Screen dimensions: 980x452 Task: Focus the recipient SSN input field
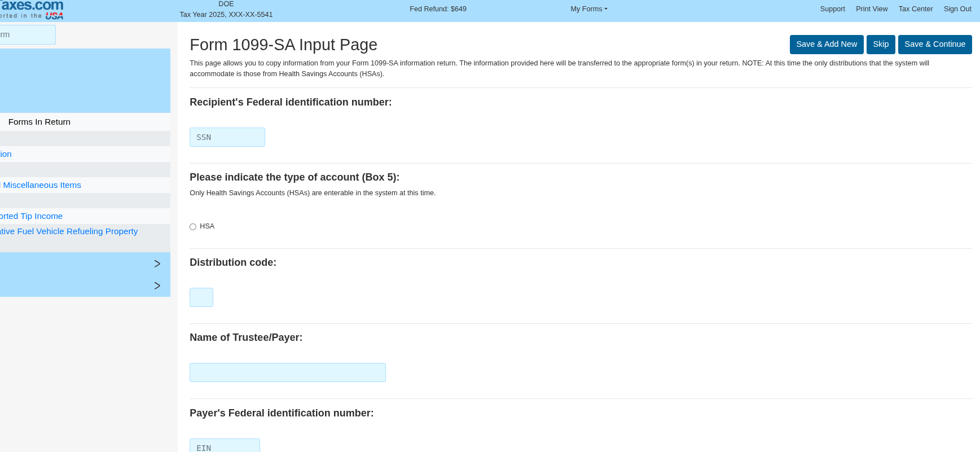[x=227, y=137]
